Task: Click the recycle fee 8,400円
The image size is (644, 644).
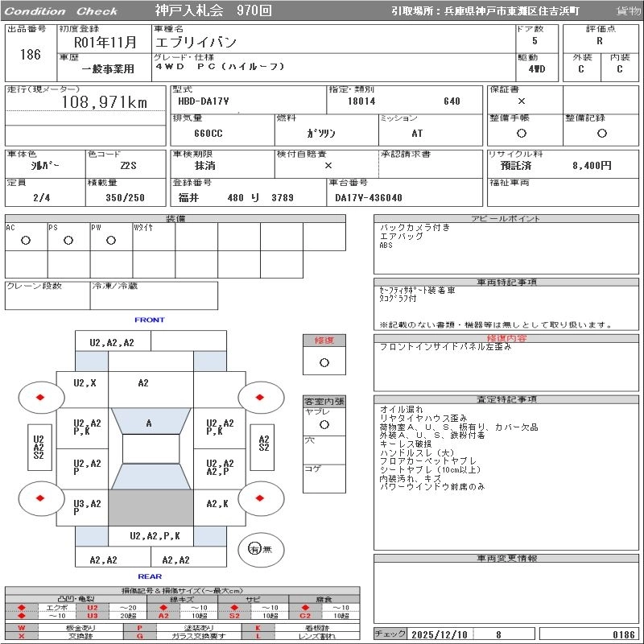Action: 592,166
